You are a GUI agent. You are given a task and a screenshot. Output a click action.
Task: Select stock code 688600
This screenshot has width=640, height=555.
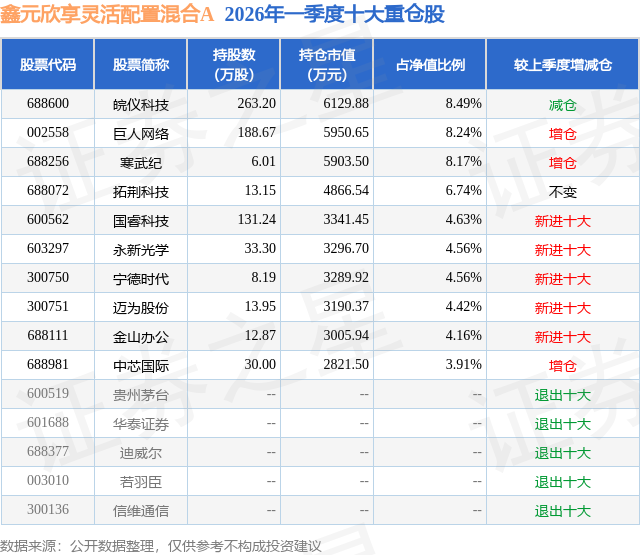pyautogui.click(x=48, y=104)
